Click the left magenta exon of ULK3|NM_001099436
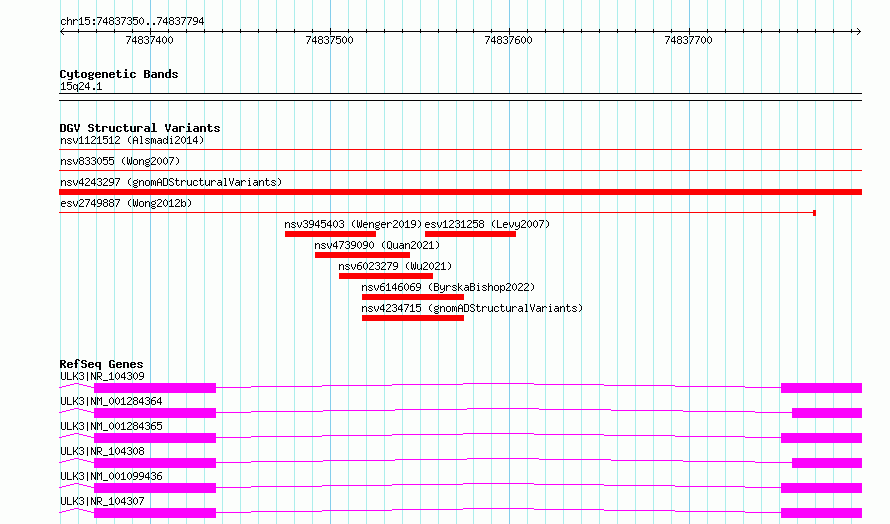The height and width of the screenshot is (524, 890). coord(155,488)
